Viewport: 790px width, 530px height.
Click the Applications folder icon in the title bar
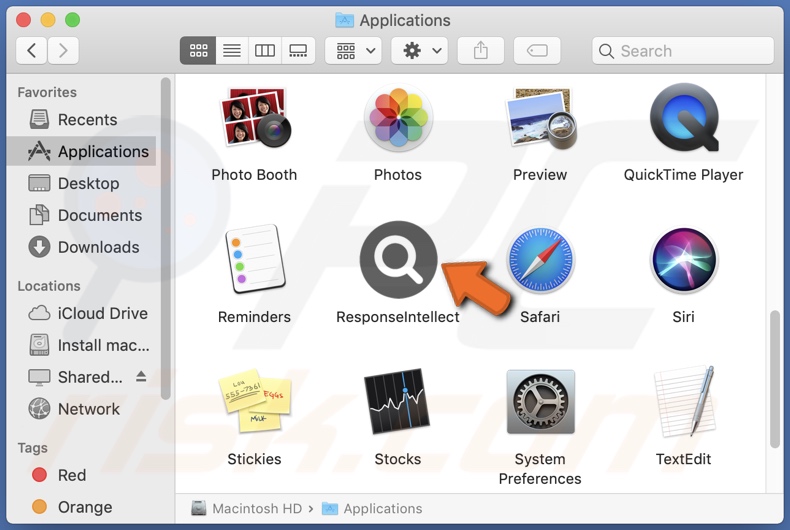(x=345, y=20)
